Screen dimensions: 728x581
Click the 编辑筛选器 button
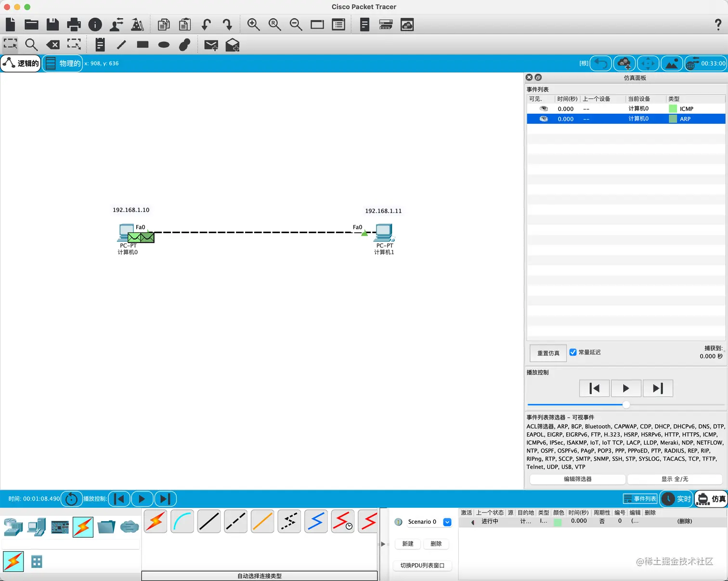[x=578, y=479]
